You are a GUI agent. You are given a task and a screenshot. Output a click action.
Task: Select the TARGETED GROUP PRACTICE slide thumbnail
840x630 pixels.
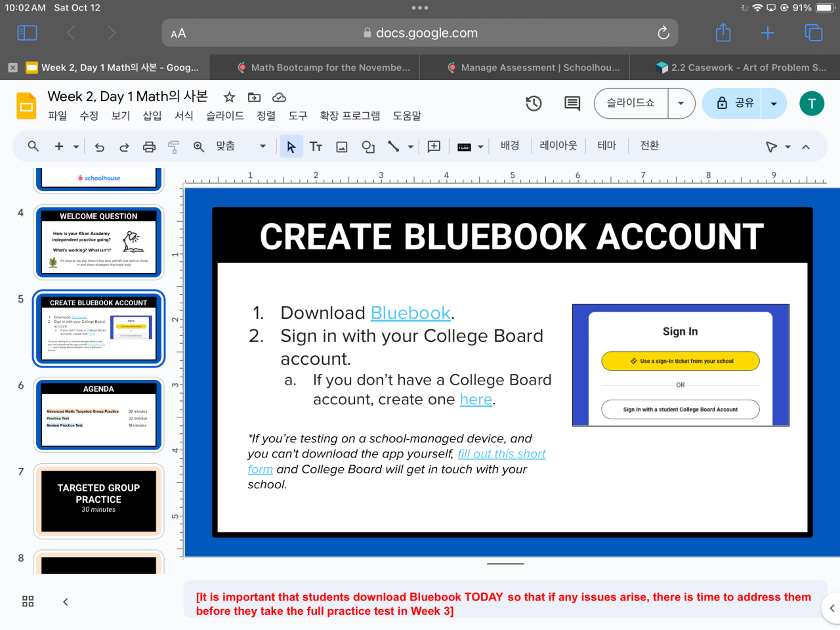(x=98, y=501)
